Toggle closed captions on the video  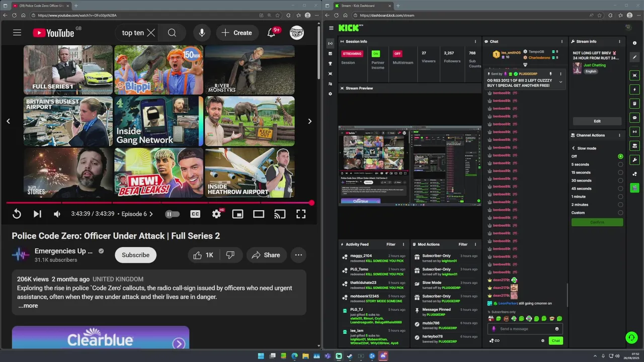click(195, 214)
